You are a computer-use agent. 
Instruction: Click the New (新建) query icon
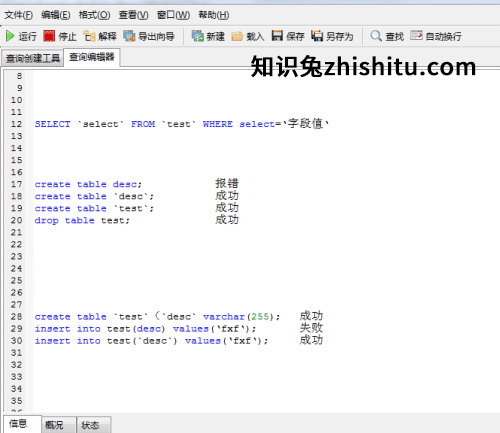[x=197, y=36]
